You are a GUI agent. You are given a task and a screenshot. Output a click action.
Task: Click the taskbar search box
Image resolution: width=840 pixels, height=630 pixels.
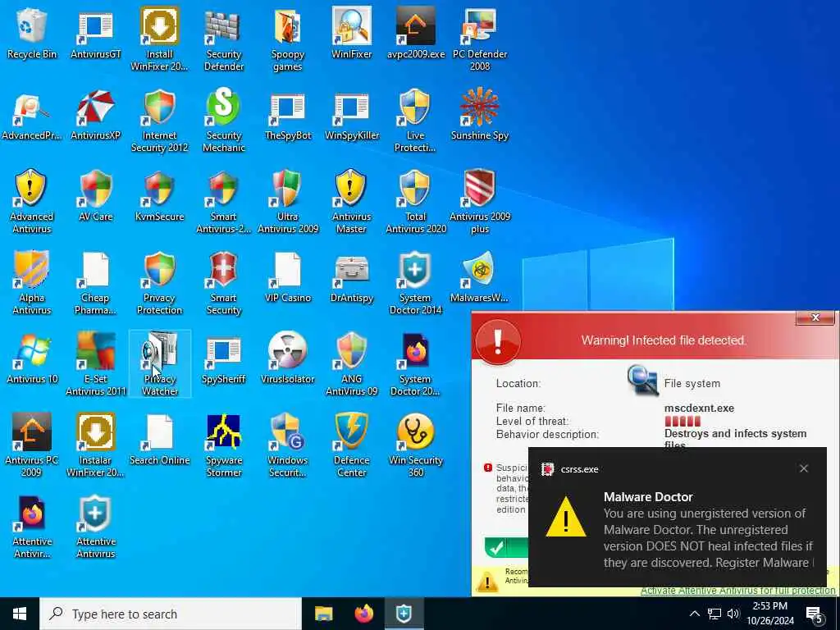point(171,614)
